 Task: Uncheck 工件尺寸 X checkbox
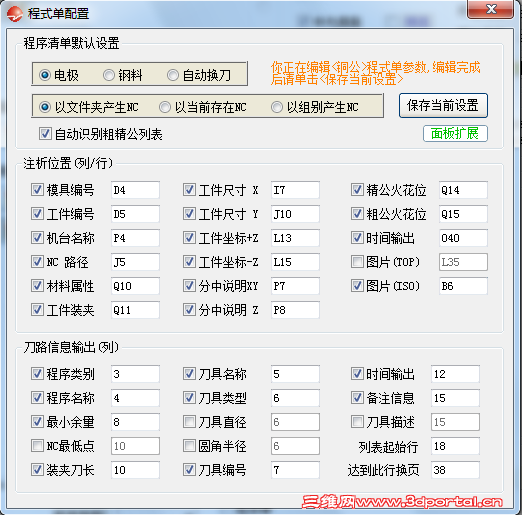pos(189,190)
